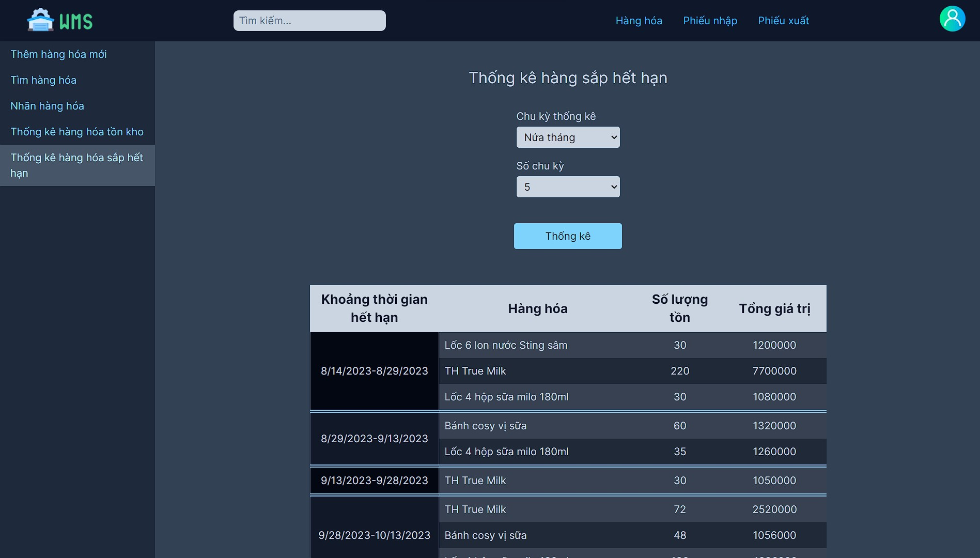Open the Phiếu nhập menu
The image size is (980, 558).
pyautogui.click(x=710, y=21)
